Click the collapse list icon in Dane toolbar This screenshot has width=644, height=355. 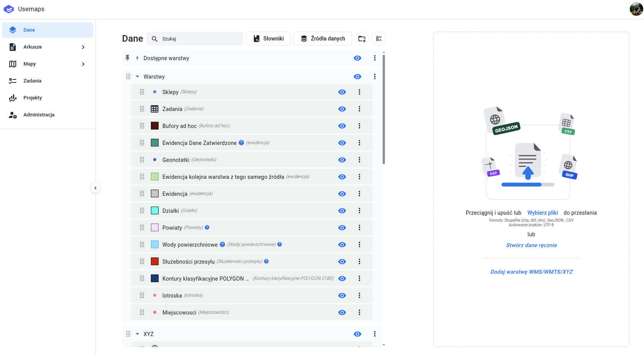click(x=379, y=39)
